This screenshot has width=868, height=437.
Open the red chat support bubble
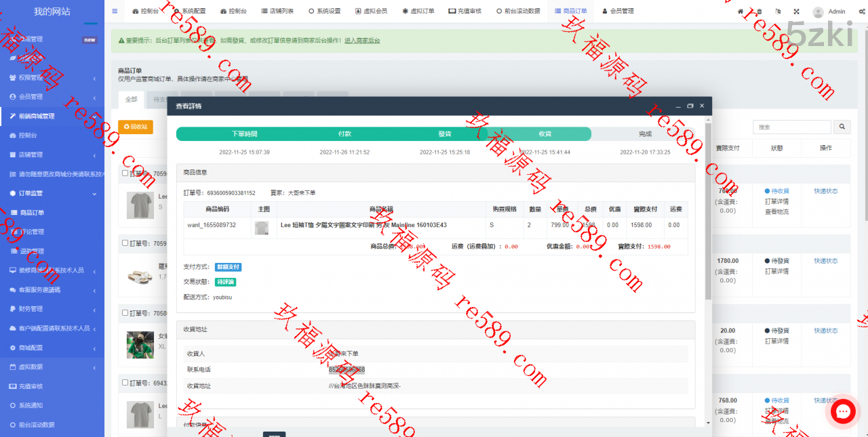844,411
